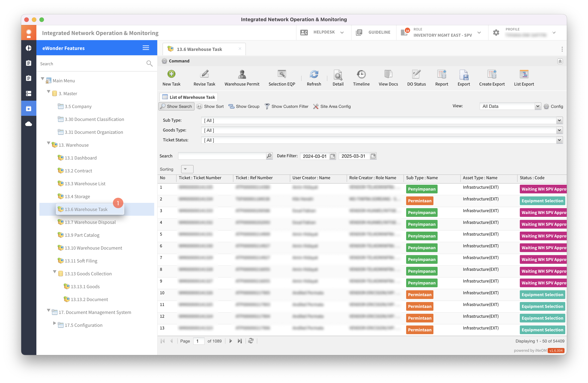Click the Export command icon
Screen dimensions: 588x383
click(x=464, y=75)
